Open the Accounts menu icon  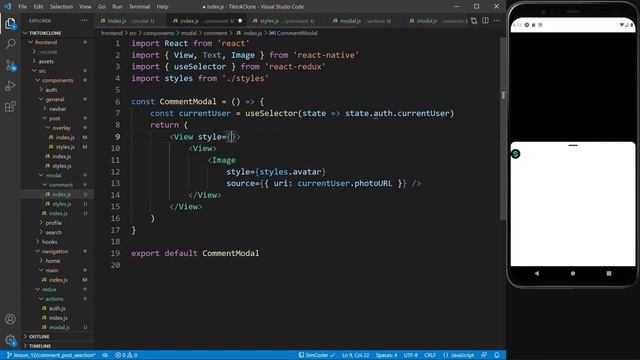[10, 319]
